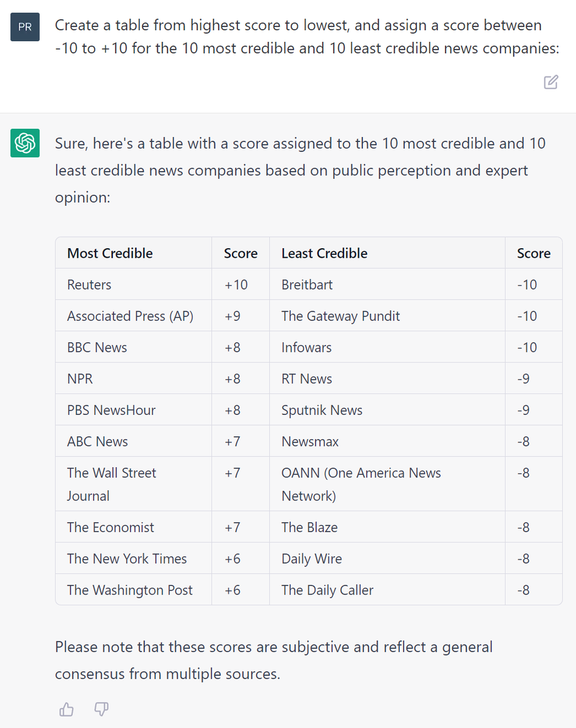Click the Associated Press (AP) cell
The image size is (576, 728).
134,316
